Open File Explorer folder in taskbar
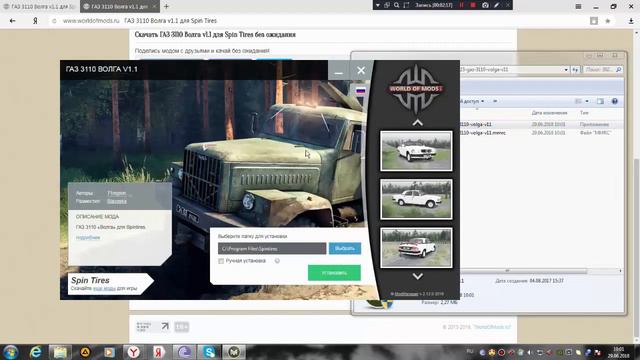Image resolution: width=640 pixels, height=360 pixels. point(60,352)
